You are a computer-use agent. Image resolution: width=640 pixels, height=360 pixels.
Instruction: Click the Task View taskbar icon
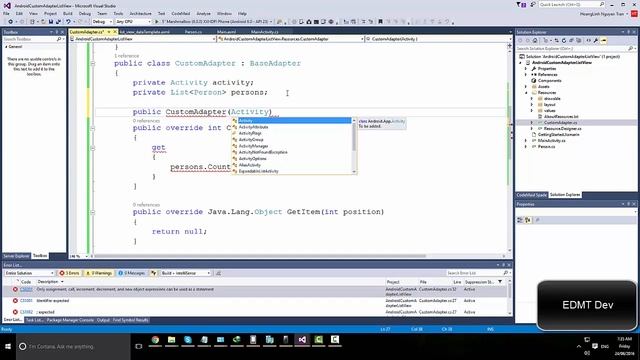[139, 347]
